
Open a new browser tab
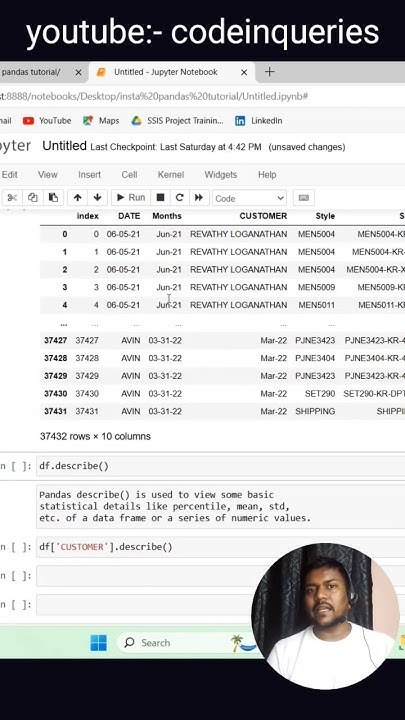(x=270, y=72)
